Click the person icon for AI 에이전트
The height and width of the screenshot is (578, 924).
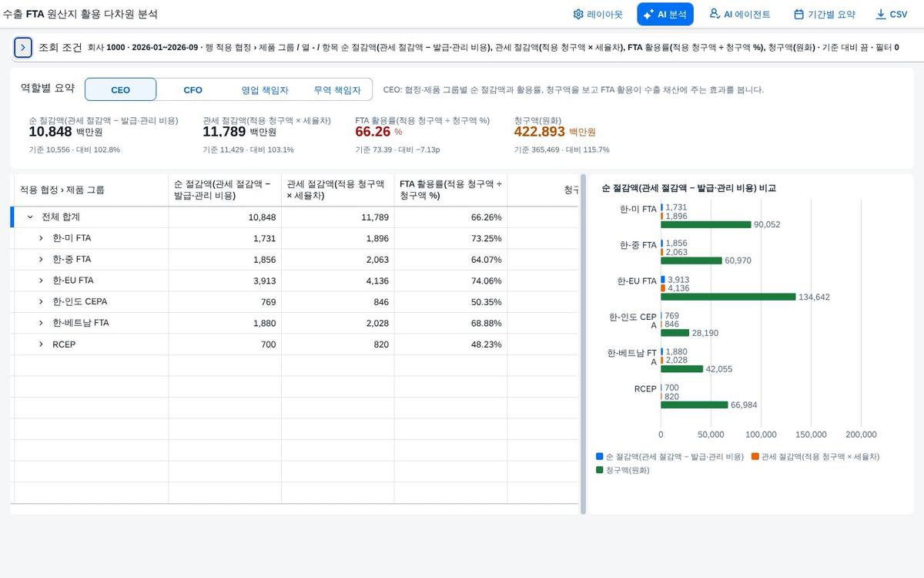(x=714, y=14)
